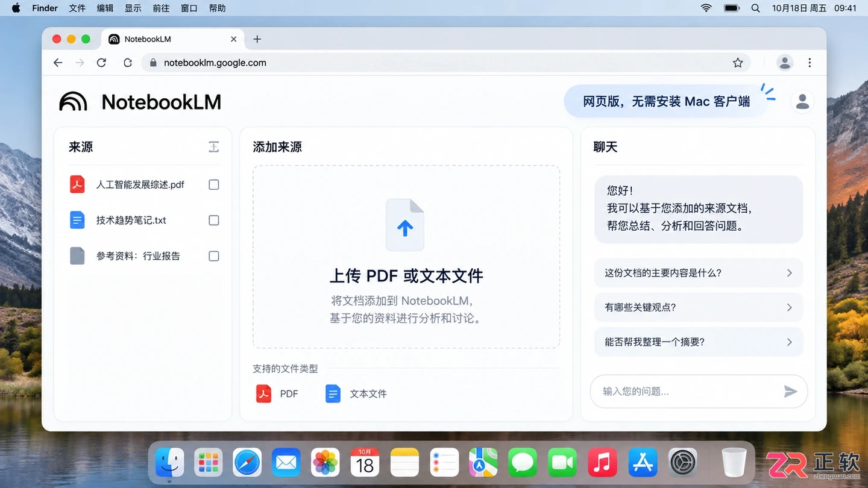Open Maps from the Dock
This screenshot has height=488, width=868.
pos(483,463)
